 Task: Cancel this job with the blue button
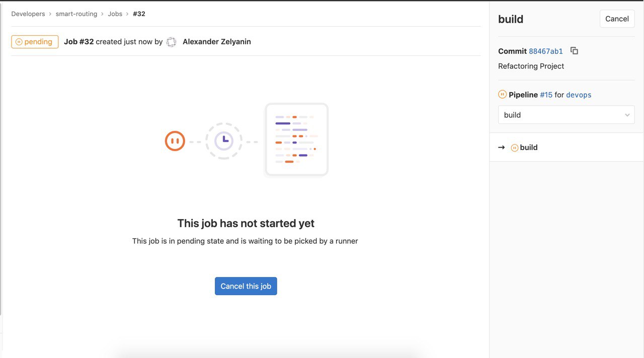click(x=246, y=286)
